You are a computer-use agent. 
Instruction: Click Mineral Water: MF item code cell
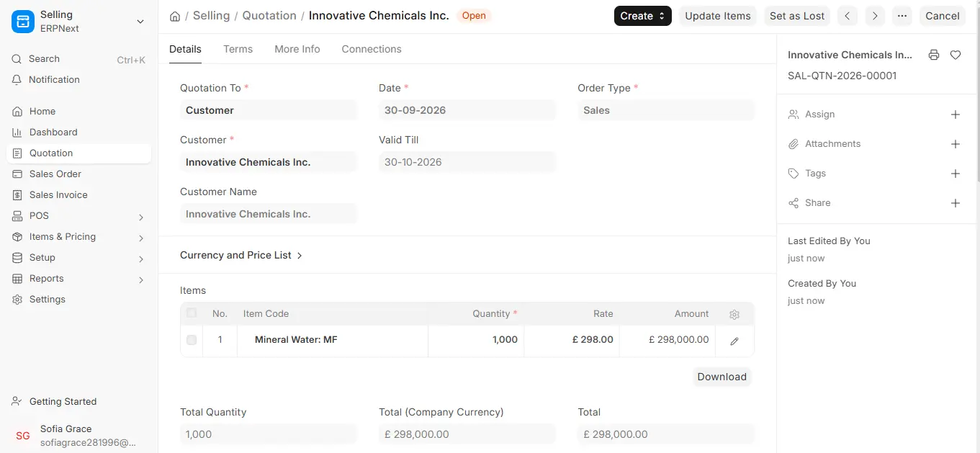coord(333,340)
